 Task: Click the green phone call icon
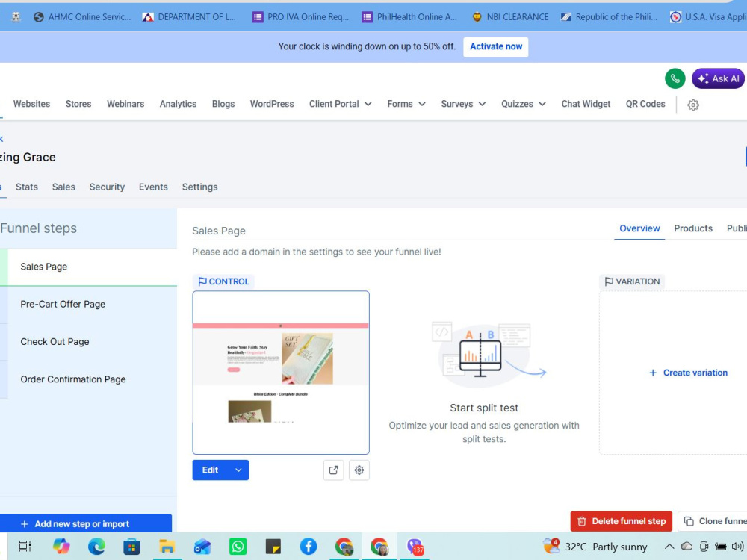point(675,78)
